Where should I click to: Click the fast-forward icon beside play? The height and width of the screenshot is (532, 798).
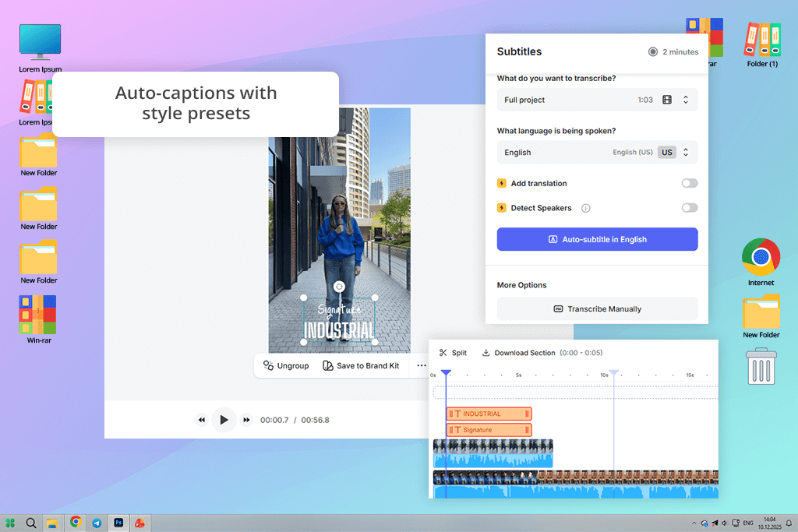(x=246, y=420)
